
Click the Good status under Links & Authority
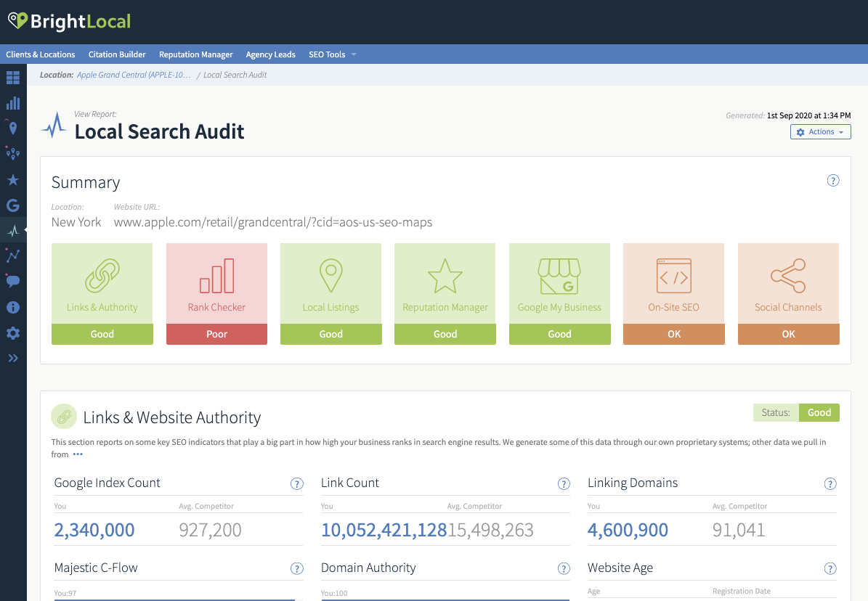[102, 335]
